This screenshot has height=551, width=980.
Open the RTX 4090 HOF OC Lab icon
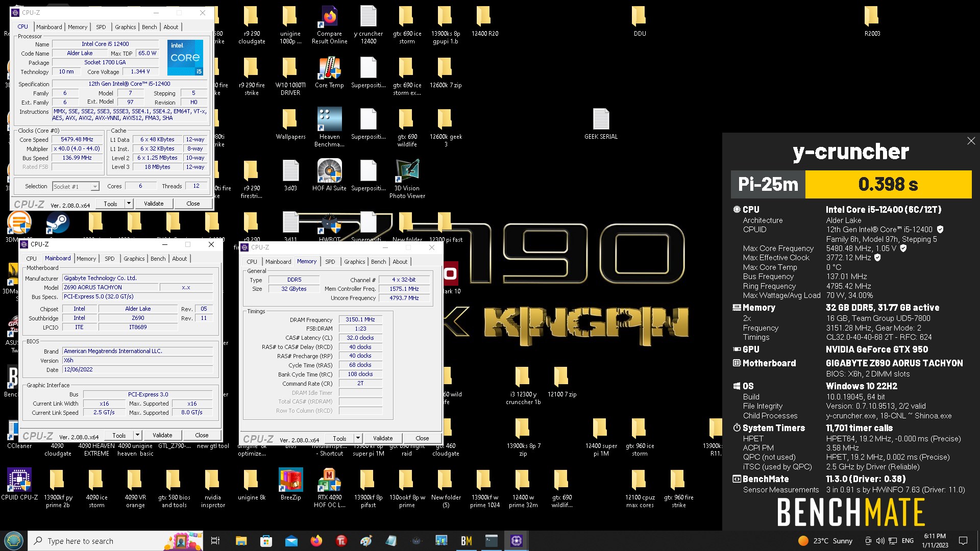tap(329, 488)
